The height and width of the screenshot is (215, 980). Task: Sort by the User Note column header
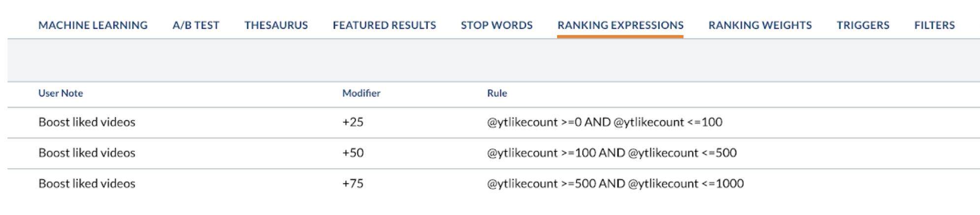point(61,93)
